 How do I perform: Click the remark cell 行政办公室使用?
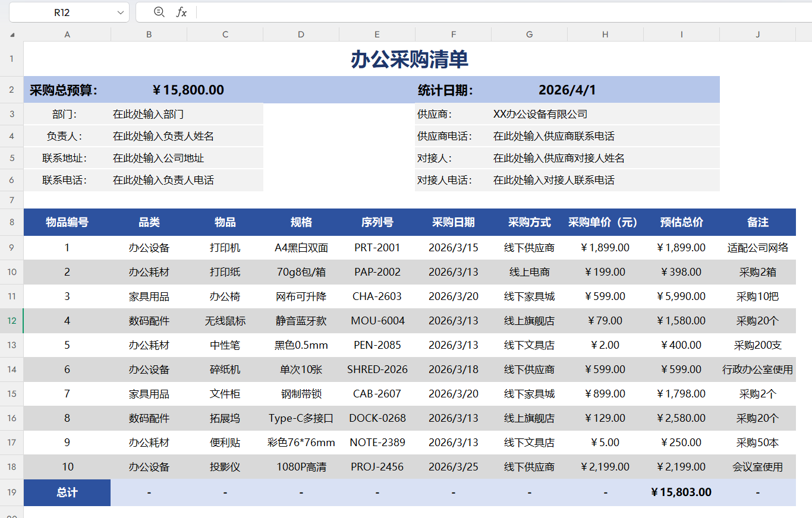click(757, 369)
